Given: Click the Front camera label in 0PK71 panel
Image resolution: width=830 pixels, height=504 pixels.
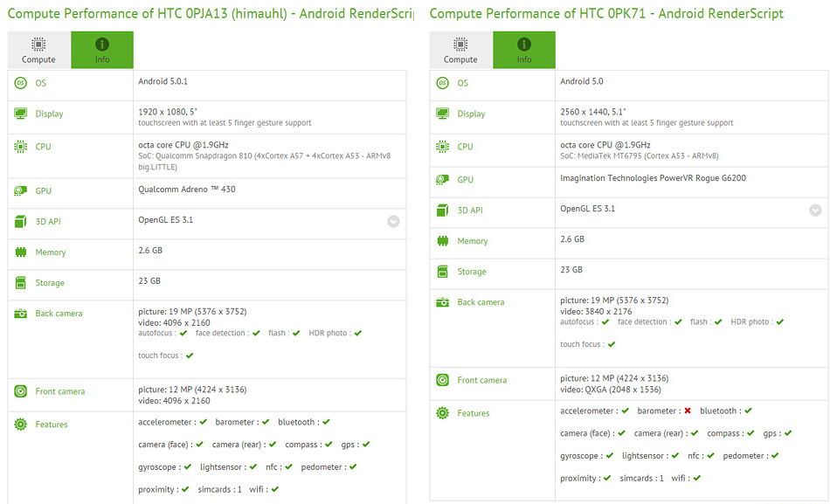Looking at the screenshot, I should coord(482,380).
